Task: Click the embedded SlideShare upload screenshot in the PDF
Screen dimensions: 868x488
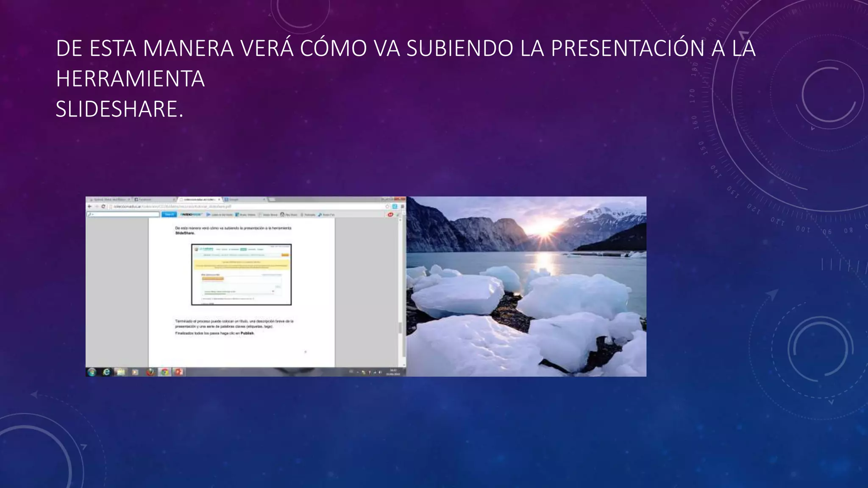Action: (241, 274)
